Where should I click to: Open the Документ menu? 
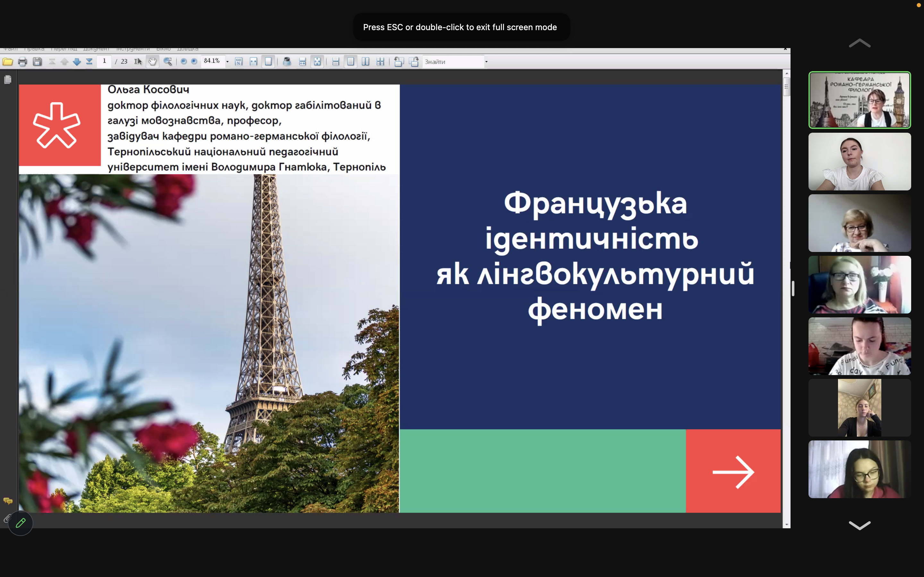(96, 49)
